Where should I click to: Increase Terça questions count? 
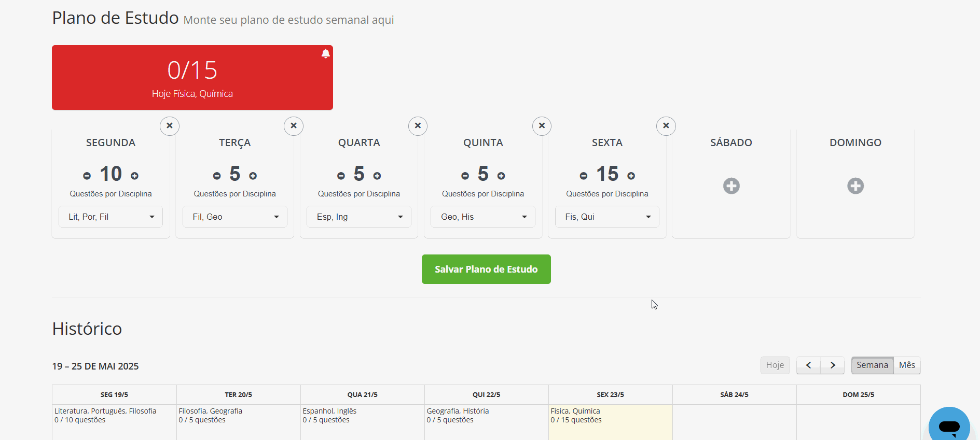point(253,176)
